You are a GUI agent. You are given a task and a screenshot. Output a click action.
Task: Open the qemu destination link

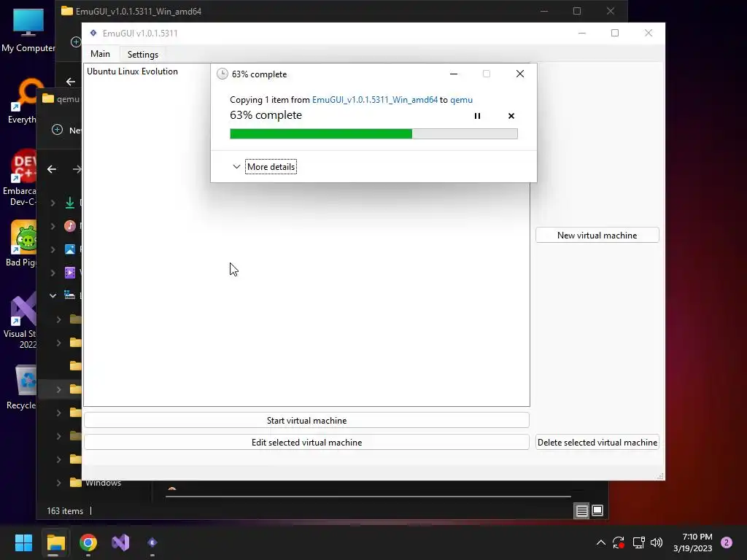coord(461,99)
